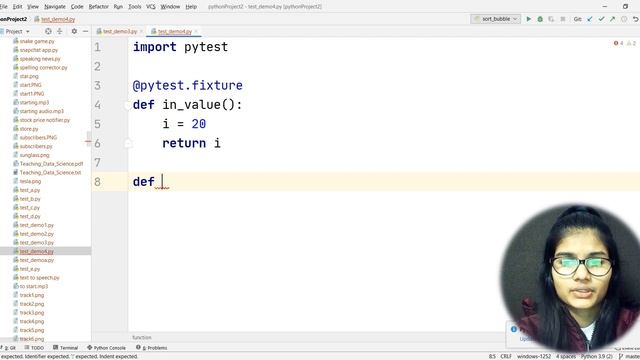
Task: Open the Problems tool window
Action: tap(152, 348)
